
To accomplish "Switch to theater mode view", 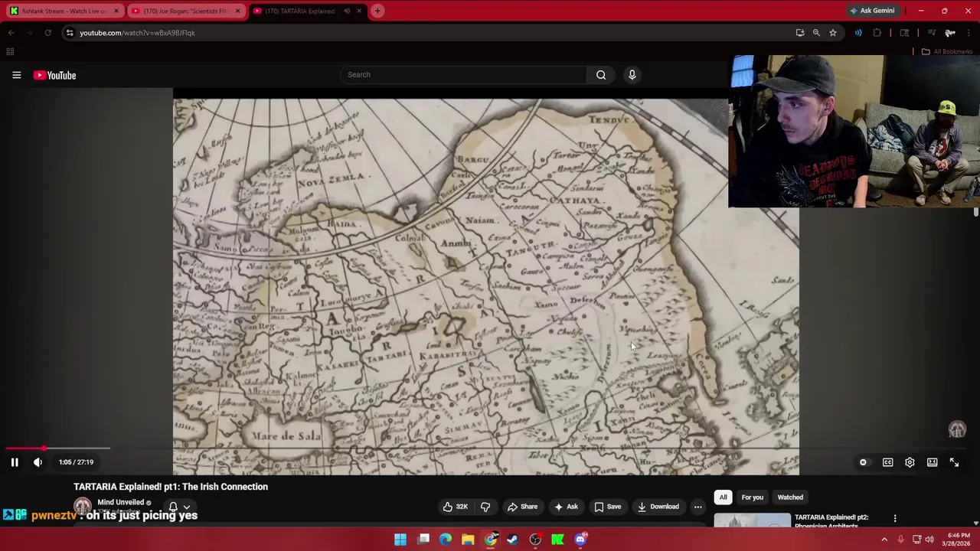I will (x=932, y=462).
